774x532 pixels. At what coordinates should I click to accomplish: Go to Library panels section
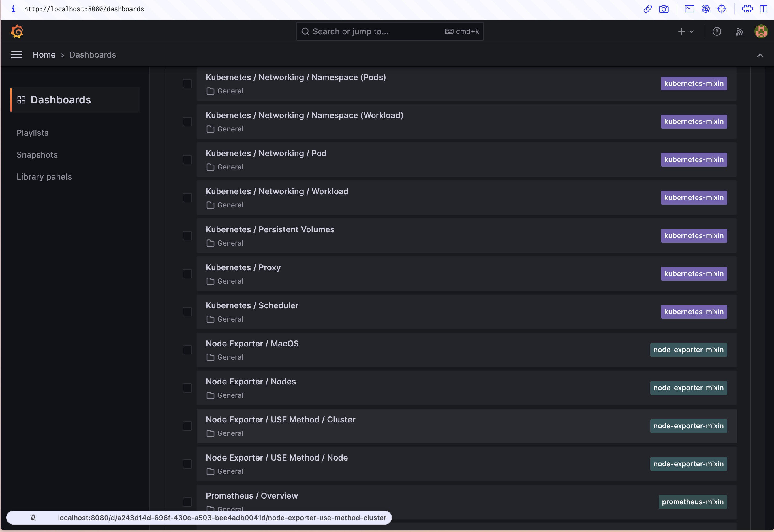tap(44, 176)
